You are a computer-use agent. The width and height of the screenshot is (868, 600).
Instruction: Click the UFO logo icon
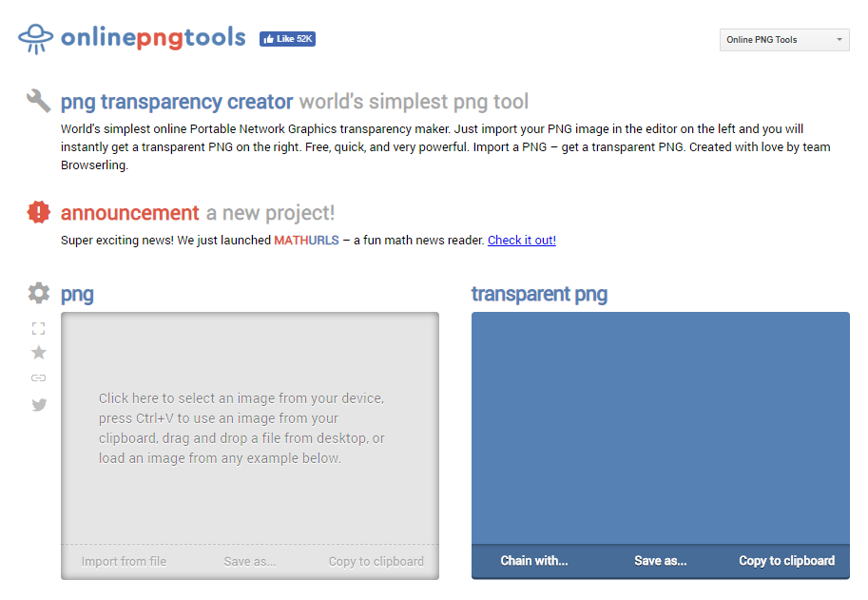point(35,38)
